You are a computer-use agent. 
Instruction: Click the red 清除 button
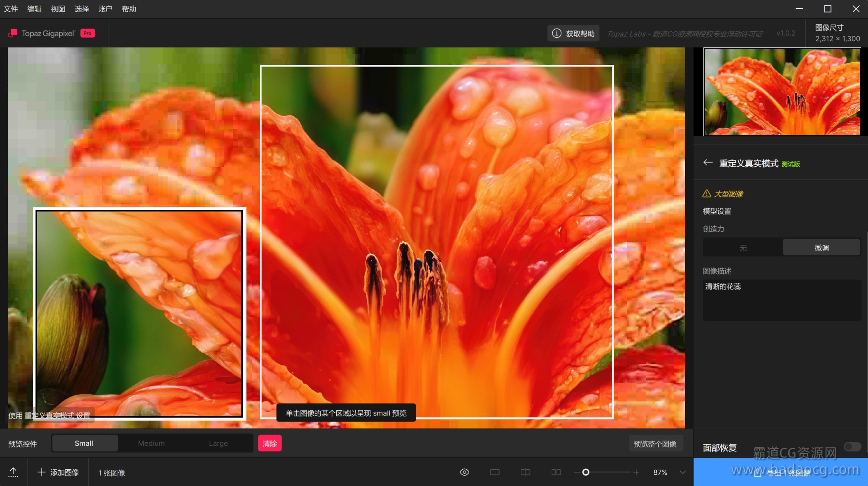pyautogui.click(x=270, y=443)
